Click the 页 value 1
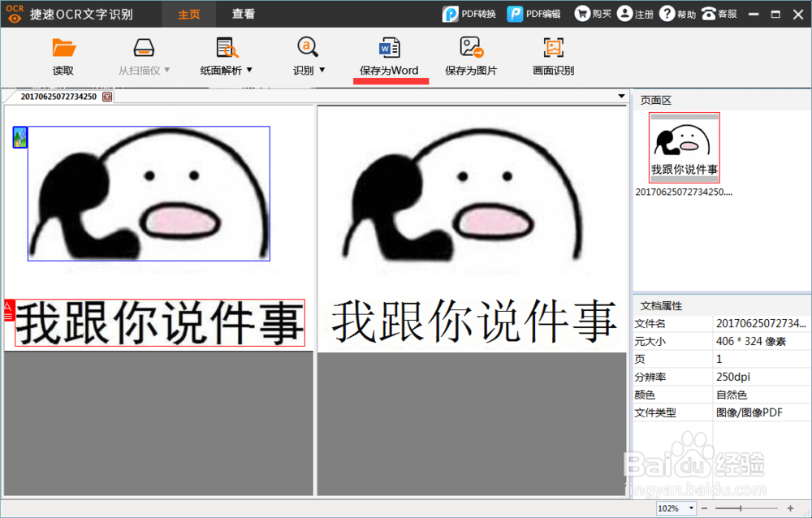 [719, 359]
